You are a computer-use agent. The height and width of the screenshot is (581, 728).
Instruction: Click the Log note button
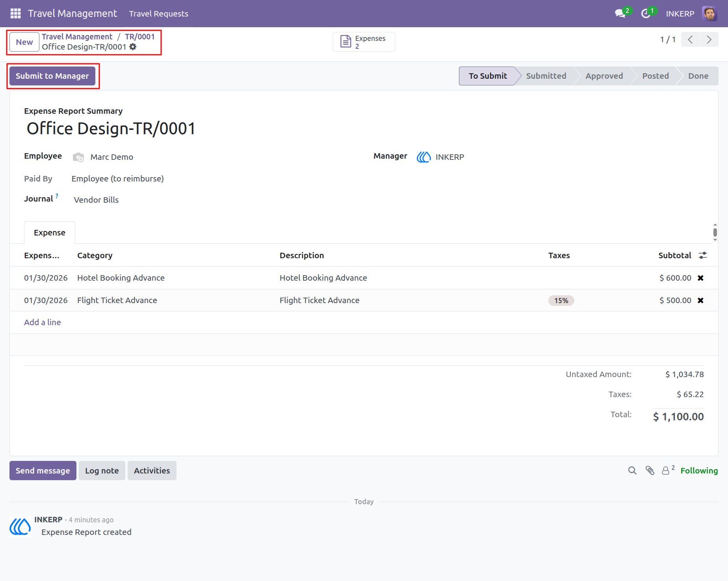tap(102, 471)
